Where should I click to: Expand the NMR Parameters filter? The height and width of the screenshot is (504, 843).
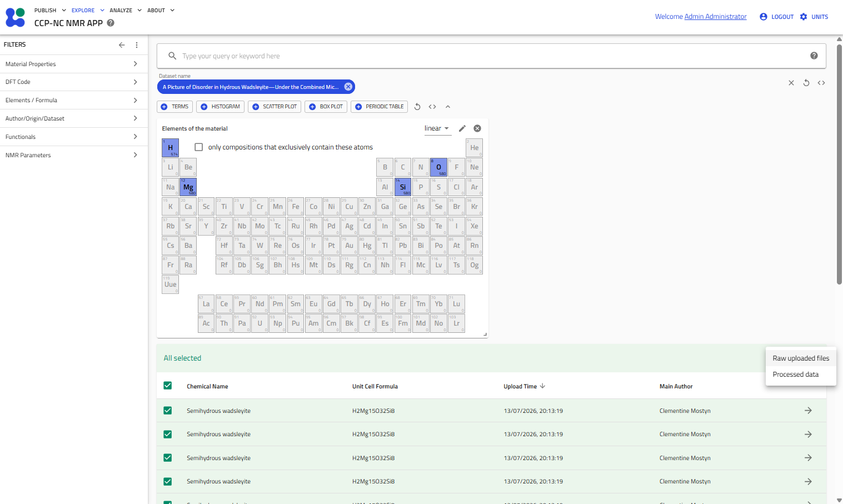pos(74,155)
